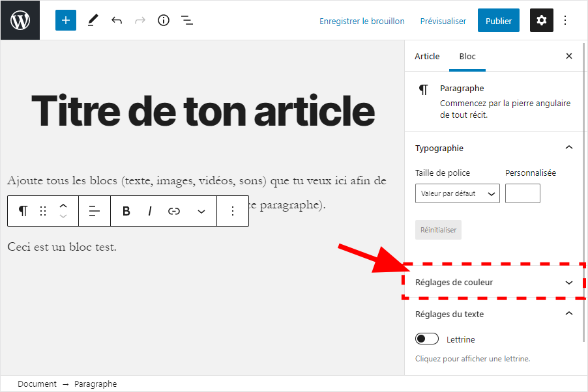Enable the Lettrine drop cap toggle
The width and height of the screenshot is (588, 392).
tap(427, 339)
